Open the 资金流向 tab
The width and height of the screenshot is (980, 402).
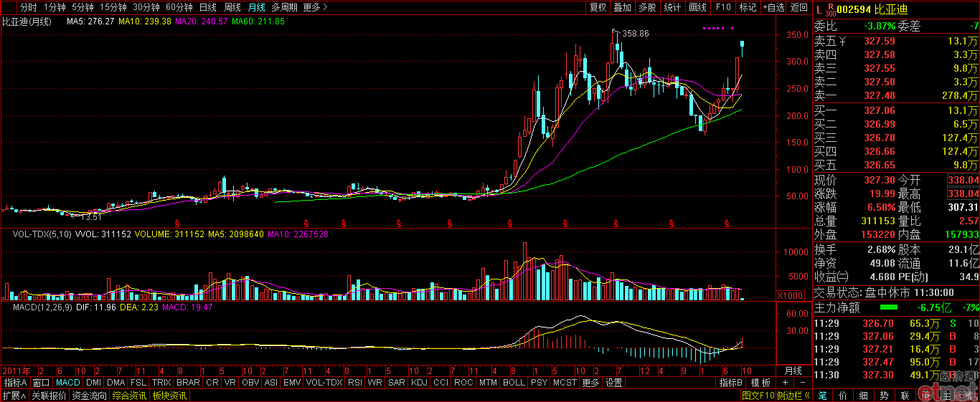tap(89, 396)
